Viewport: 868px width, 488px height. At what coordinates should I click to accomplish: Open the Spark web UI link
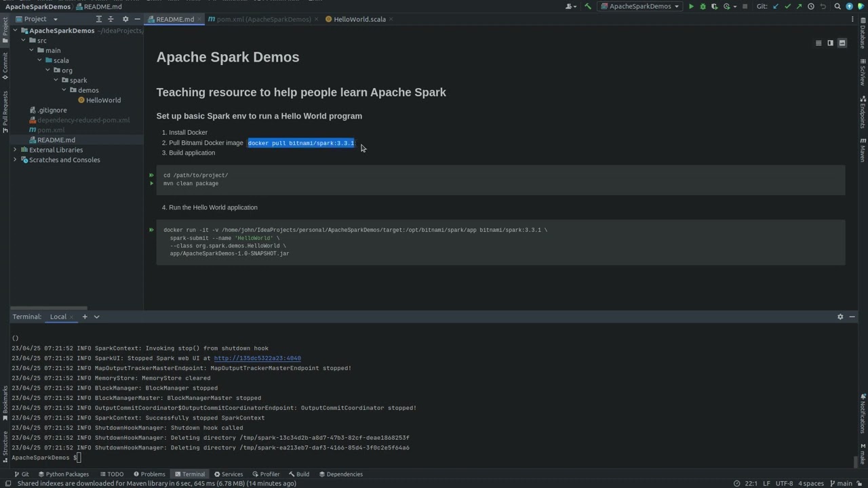(257, 359)
